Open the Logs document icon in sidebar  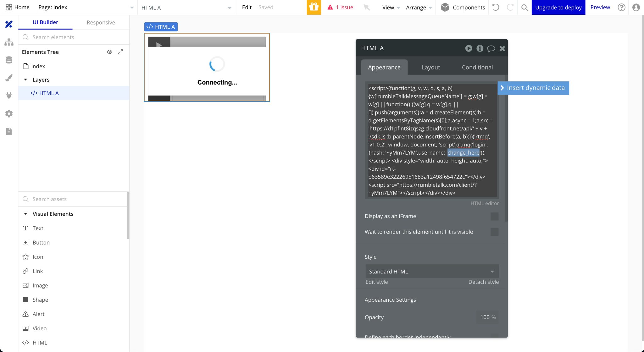point(9,131)
